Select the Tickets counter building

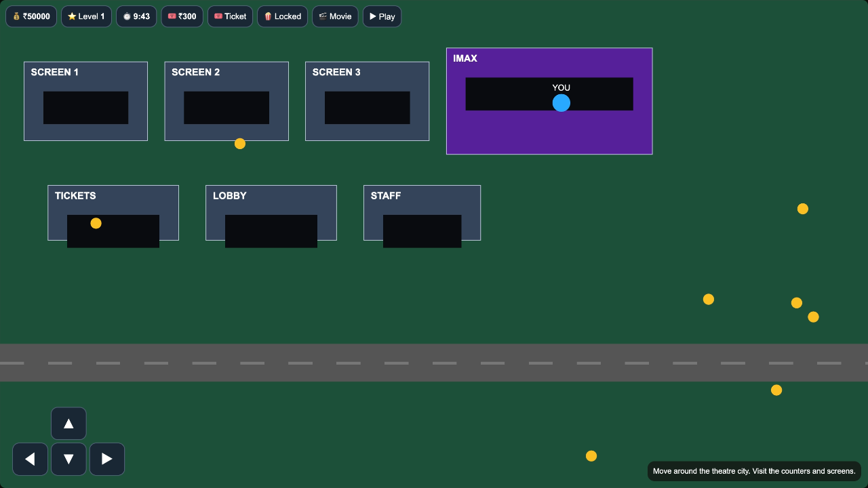coord(113,213)
